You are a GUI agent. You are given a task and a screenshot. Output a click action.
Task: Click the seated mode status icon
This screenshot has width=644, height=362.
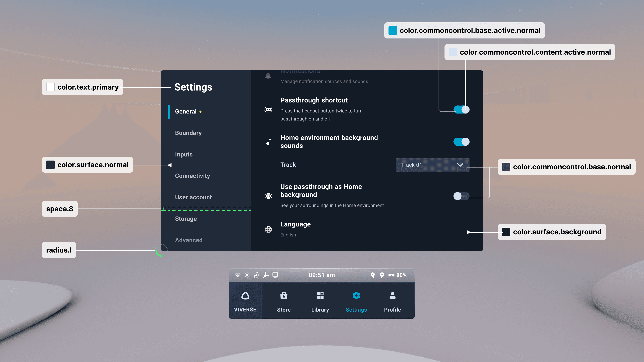click(x=256, y=275)
